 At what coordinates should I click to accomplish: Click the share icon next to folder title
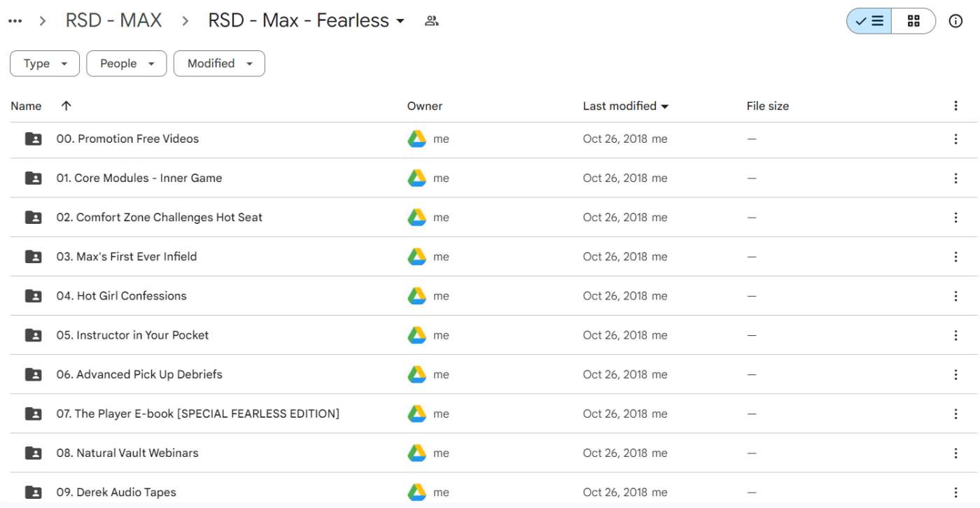pyautogui.click(x=432, y=20)
